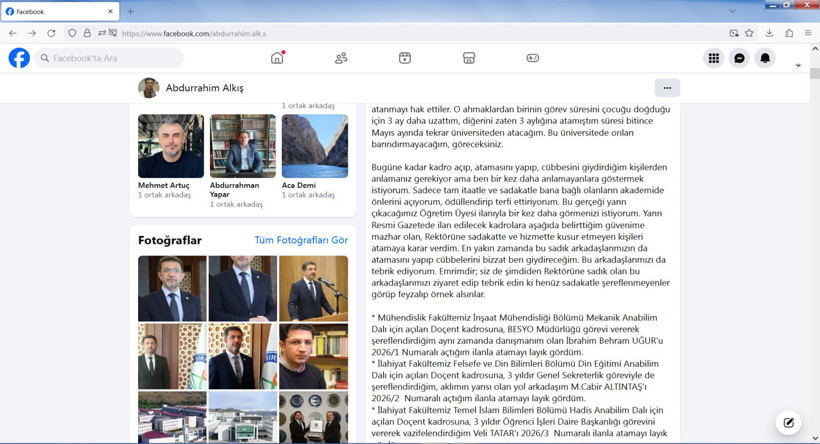The height and width of the screenshot is (444, 820).
Task: Open the photo of man with bookshelf
Action: click(313, 356)
